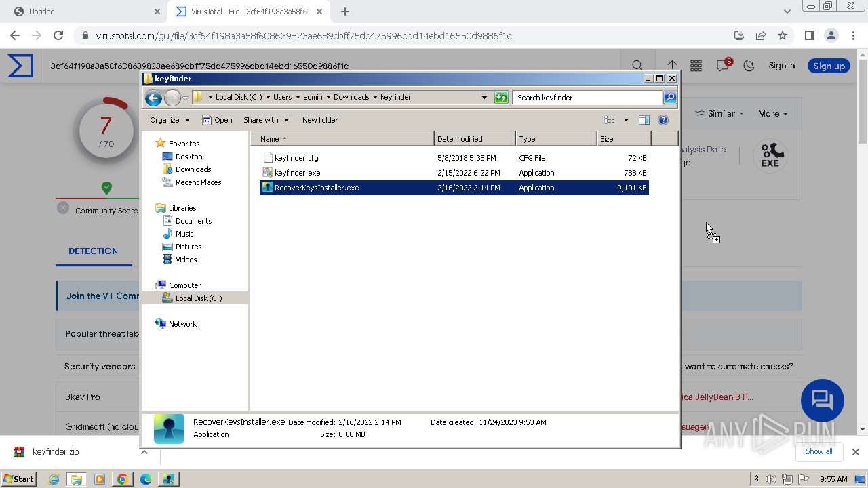Select Computer in navigation pane
The width and height of the screenshot is (868, 488).
(184, 285)
